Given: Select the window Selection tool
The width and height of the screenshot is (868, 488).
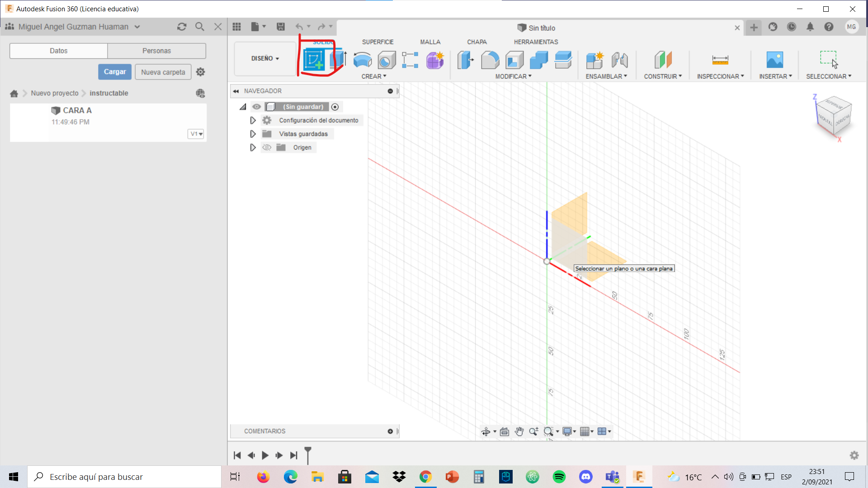Looking at the screenshot, I should (829, 60).
